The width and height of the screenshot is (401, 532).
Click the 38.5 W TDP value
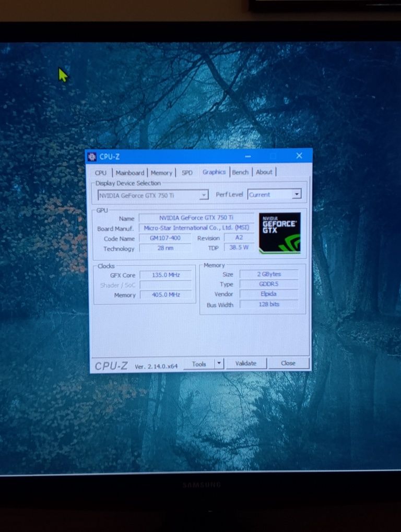239,247
